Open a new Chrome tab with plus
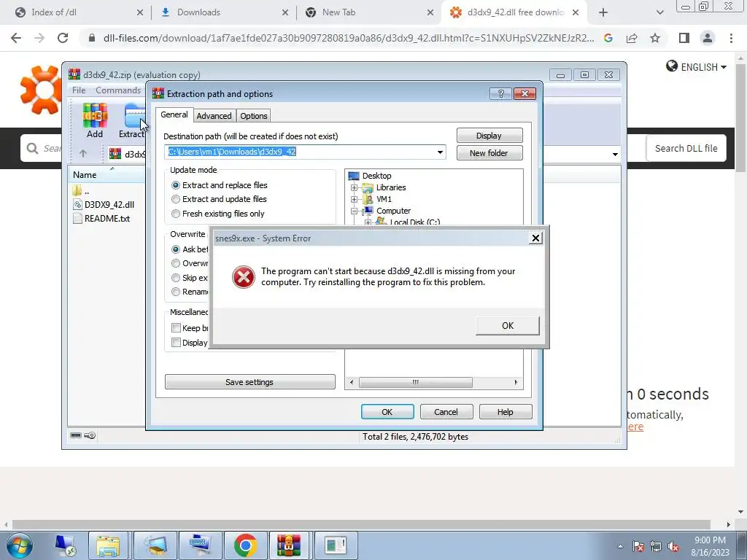 pos(603,12)
